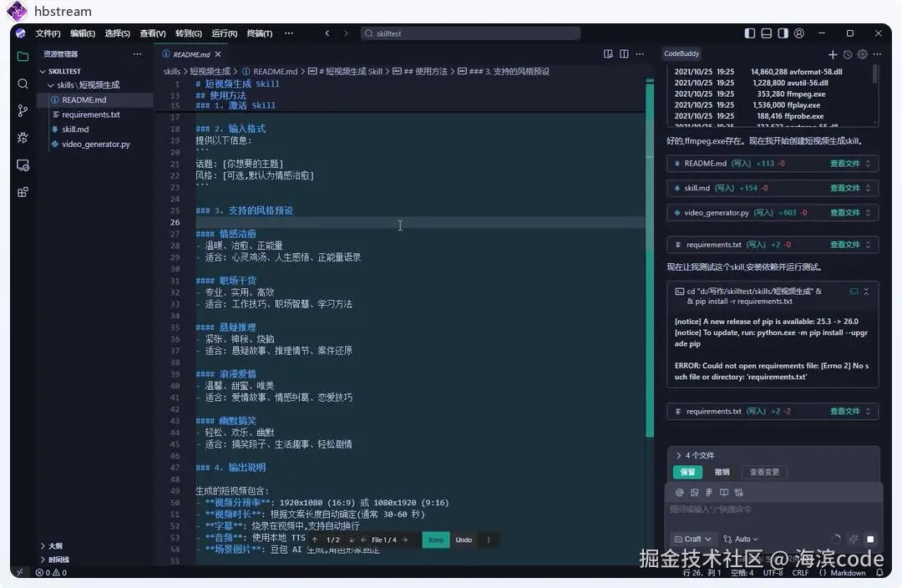The width and height of the screenshot is (902, 588).
Task: Open the Auto mode dropdown
Action: [x=740, y=539]
